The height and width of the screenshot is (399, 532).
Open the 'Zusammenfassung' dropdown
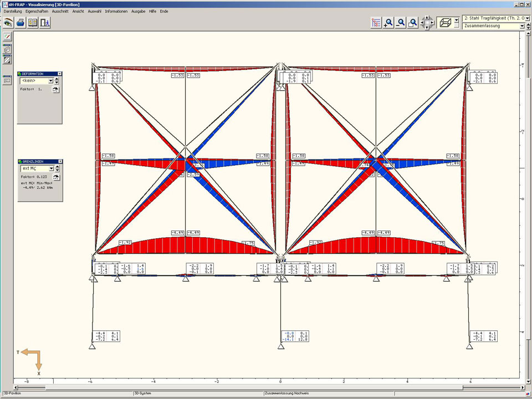(x=521, y=26)
